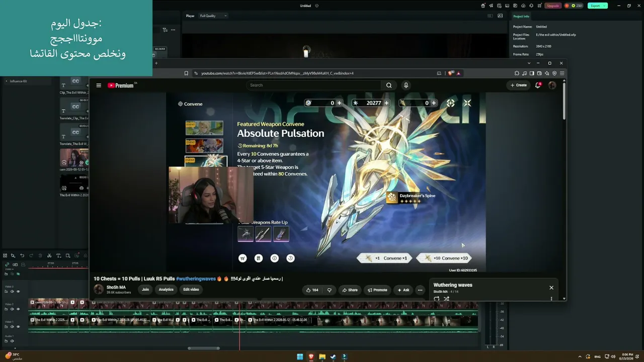Bookmark the page in the browser address bar
The height and width of the screenshot is (362, 644).
186,73
